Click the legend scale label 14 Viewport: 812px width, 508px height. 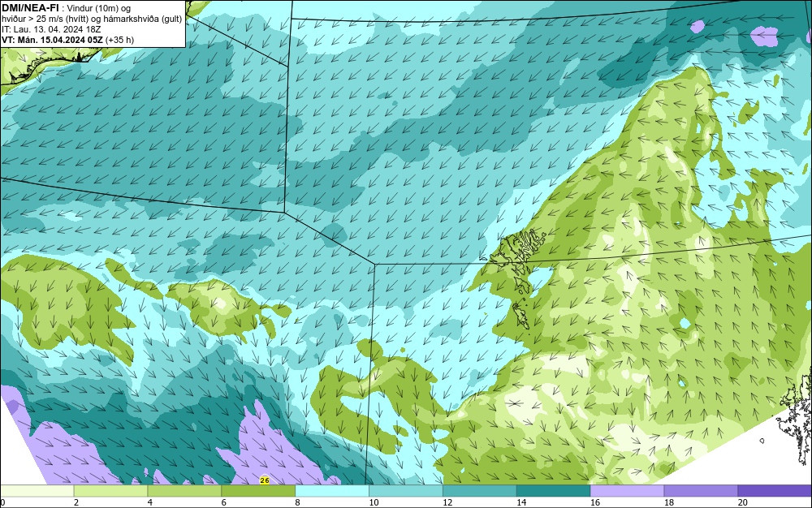[x=521, y=502]
